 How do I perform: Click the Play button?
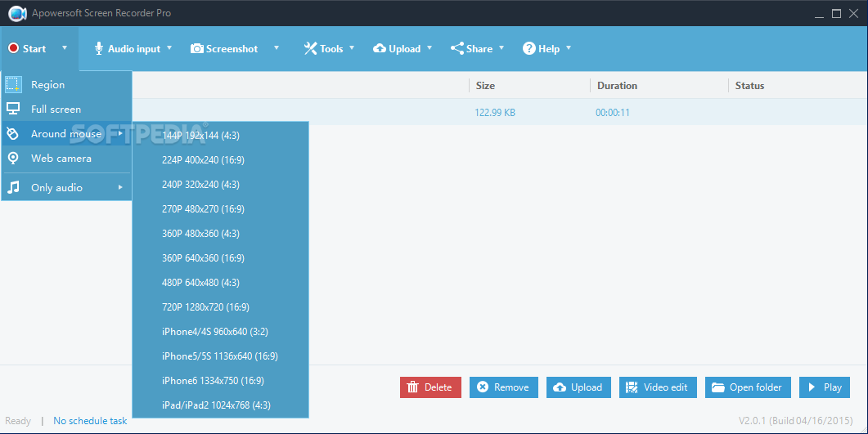[825, 387]
